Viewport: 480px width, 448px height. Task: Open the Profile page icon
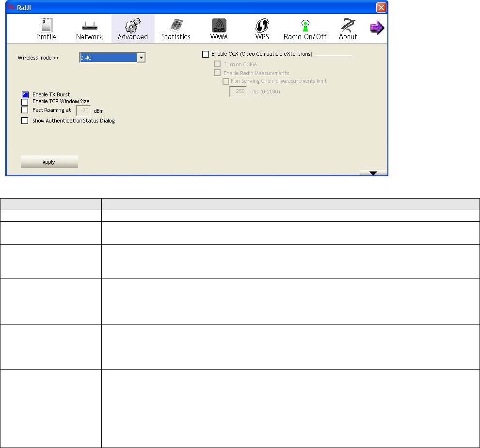point(46,25)
